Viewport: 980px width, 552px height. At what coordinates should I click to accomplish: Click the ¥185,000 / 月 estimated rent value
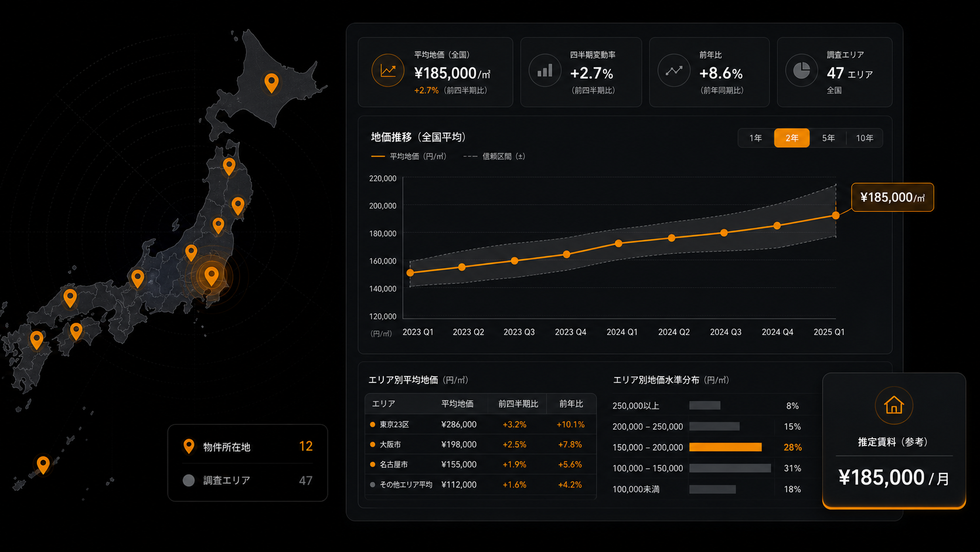click(x=894, y=478)
